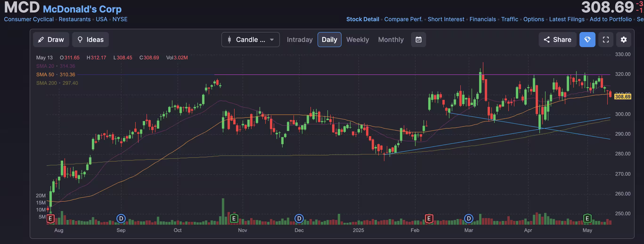This screenshot has height=244, width=644.
Task: Click the MCD ticker symbol
Action: coord(22,7)
